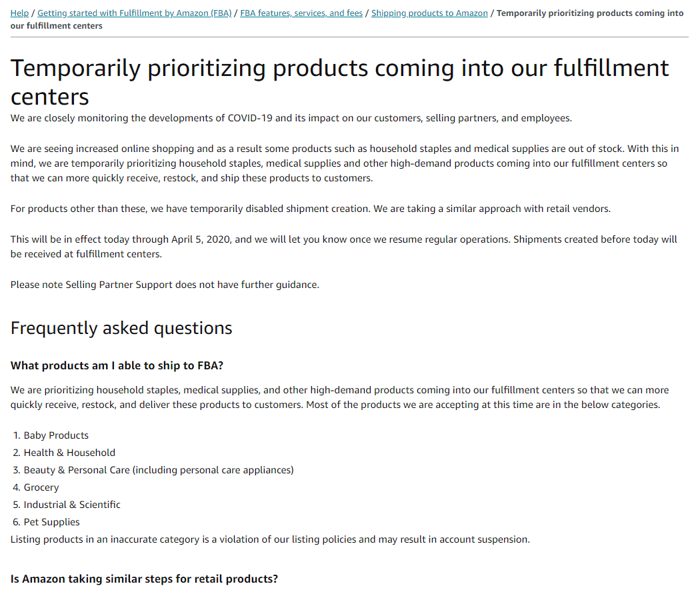Select the Grocery category item
The width and height of the screenshot is (700, 590).
tap(41, 487)
